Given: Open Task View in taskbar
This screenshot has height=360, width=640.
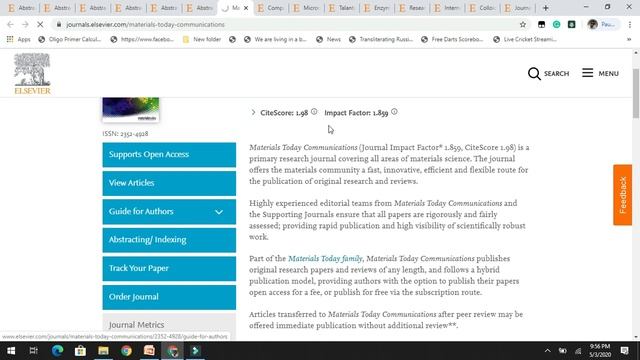Looking at the screenshot, I should 34,351.
